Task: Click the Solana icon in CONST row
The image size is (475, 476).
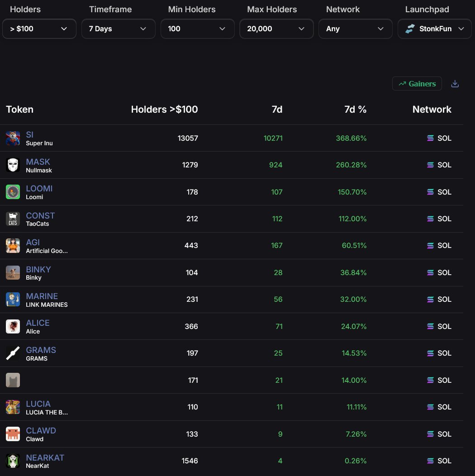Action: [430, 219]
